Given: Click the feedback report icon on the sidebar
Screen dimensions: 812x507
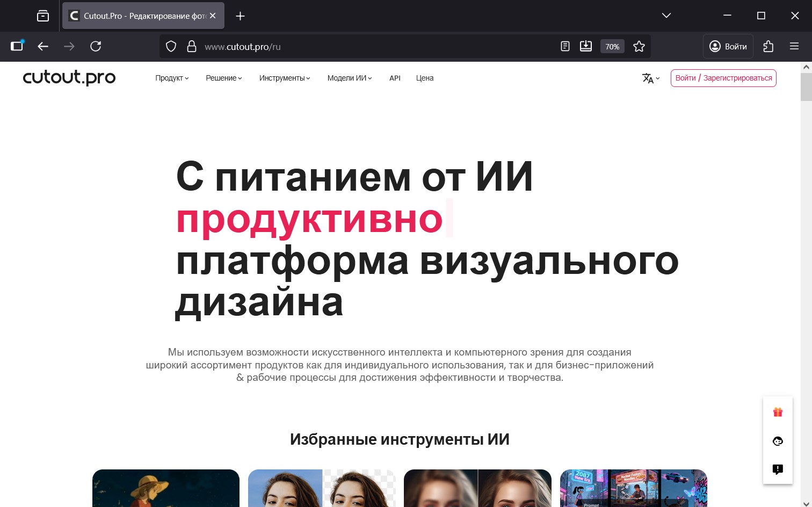Looking at the screenshot, I should [777, 469].
